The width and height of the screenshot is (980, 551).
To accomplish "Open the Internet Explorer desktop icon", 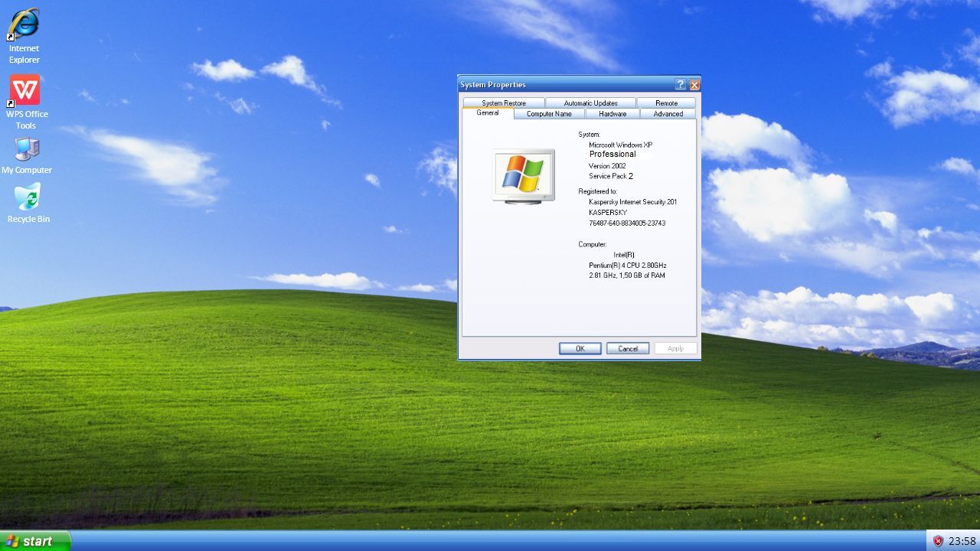I will click(x=24, y=36).
